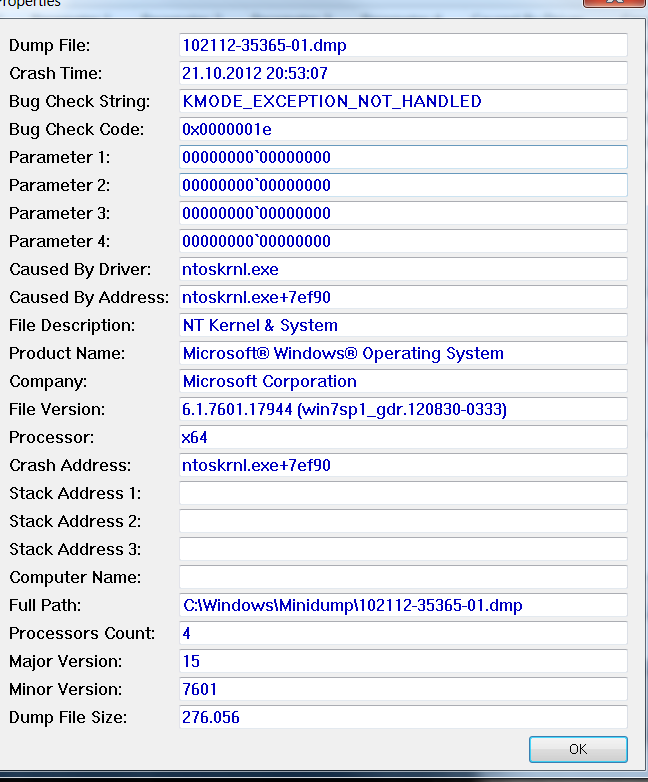Screen dimensions: 648x782
Task: Click the Parameter 3 value field
Action: pyautogui.click(x=403, y=213)
